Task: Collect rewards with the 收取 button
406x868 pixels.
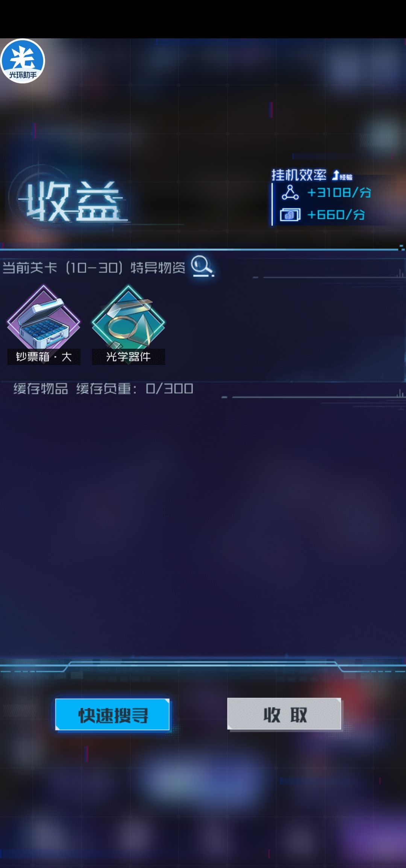Action: (x=285, y=714)
